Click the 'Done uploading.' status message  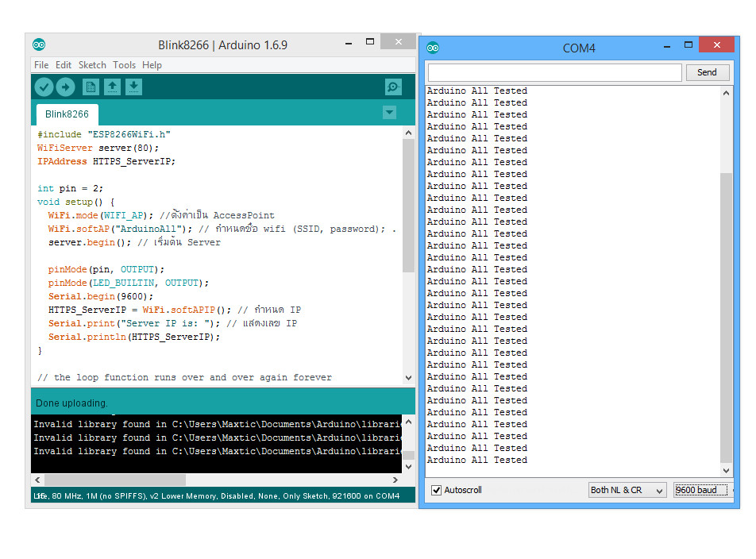pos(71,403)
